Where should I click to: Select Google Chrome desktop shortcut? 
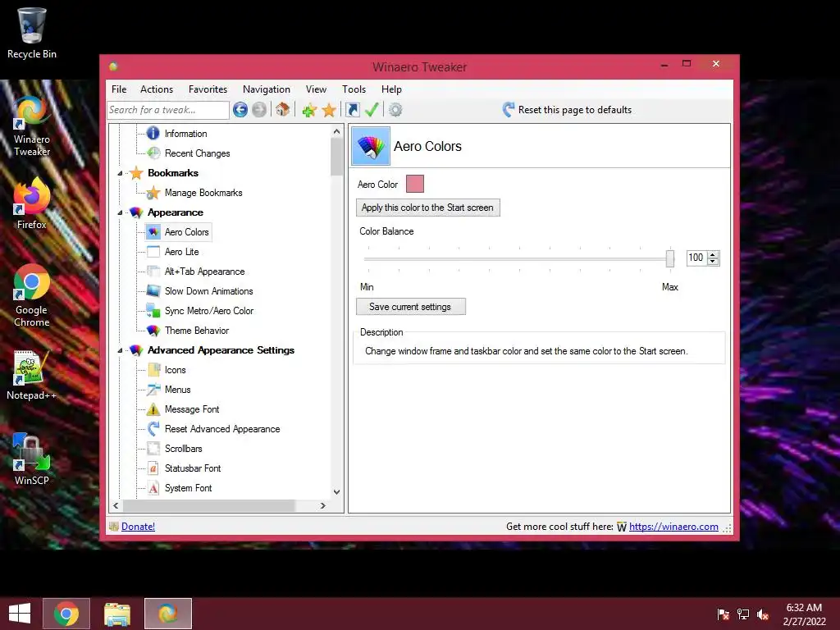point(32,296)
